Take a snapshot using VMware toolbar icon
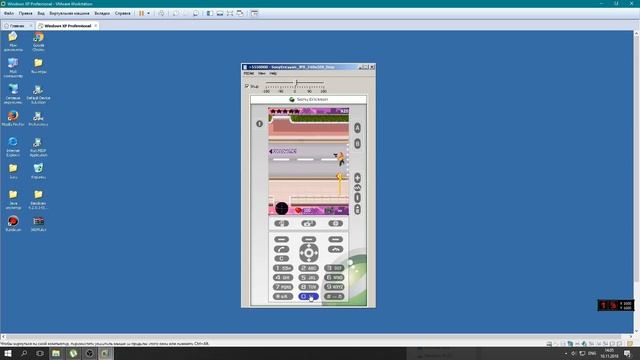640x360 pixels. pos(176,13)
